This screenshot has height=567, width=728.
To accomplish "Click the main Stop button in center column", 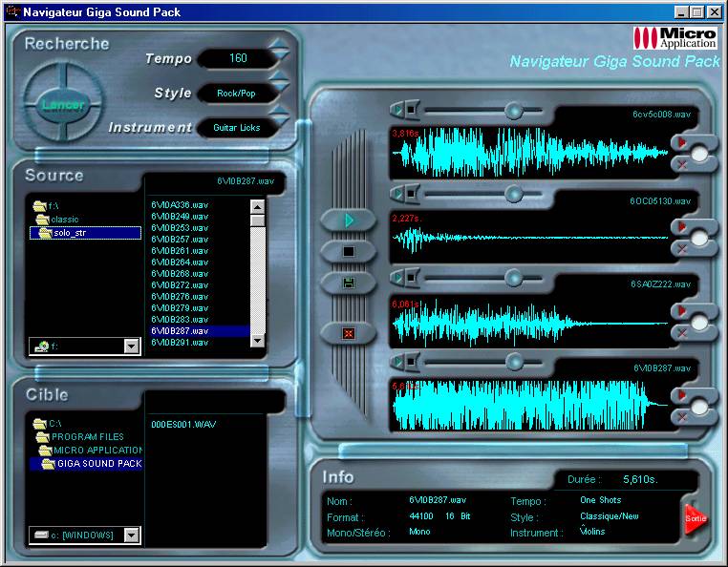I will (348, 251).
